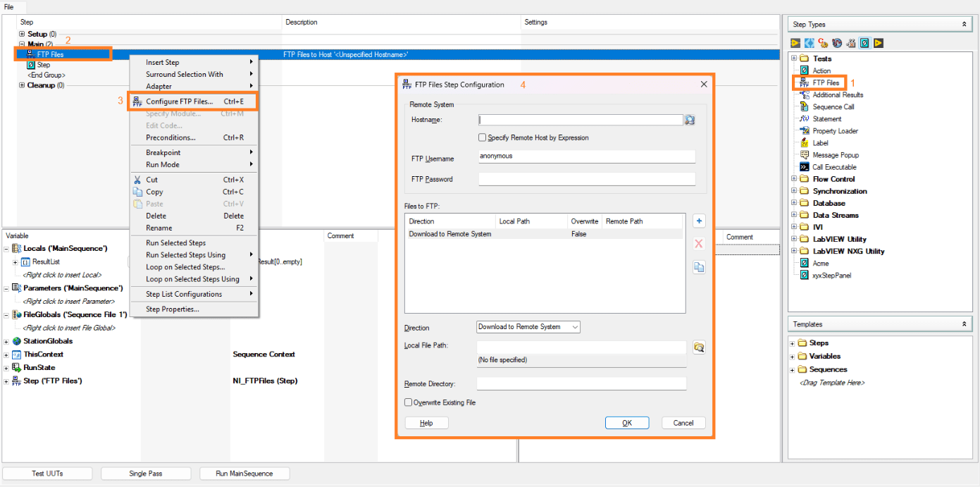Viewport: 980px width, 487px height.
Task: Choose Step Properties from context menu
Action: [x=194, y=309]
